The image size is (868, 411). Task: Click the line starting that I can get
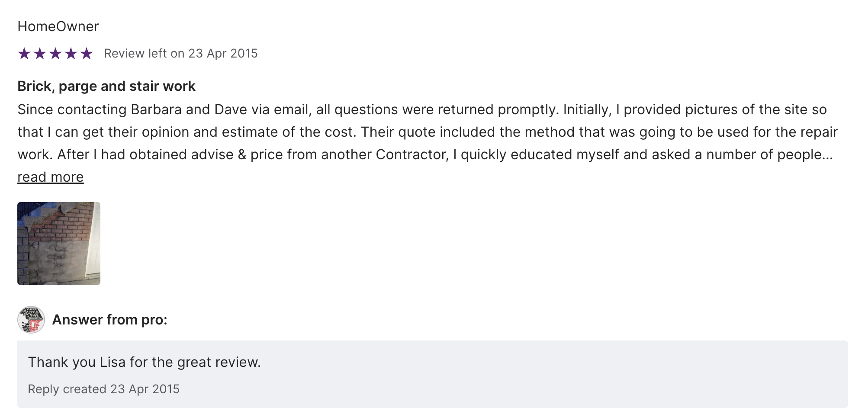pyautogui.click(x=428, y=132)
